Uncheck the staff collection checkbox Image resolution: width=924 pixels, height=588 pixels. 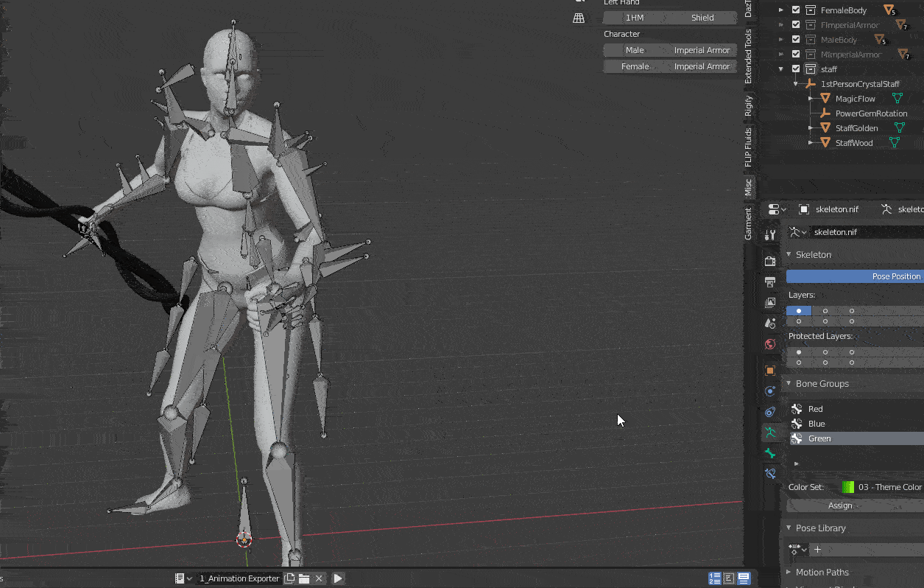(x=796, y=69)
